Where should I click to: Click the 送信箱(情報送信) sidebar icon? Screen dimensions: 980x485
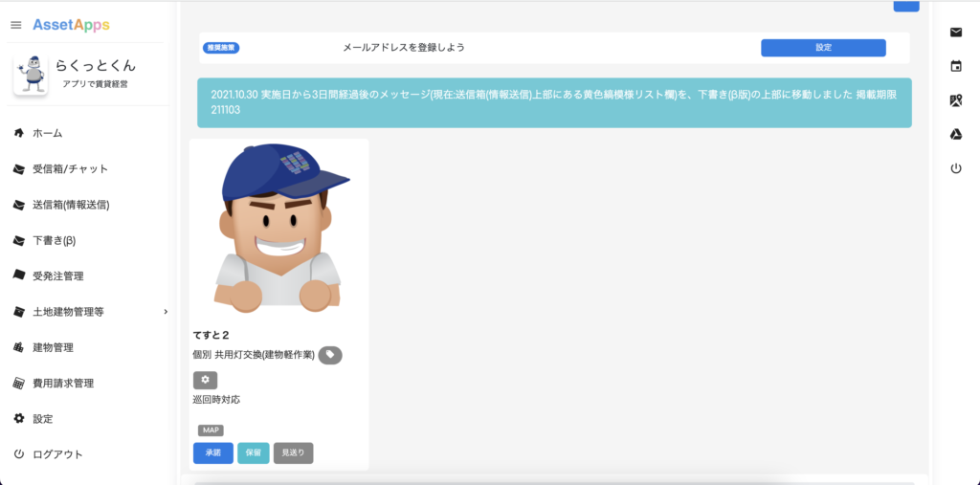tap(19, 205)
